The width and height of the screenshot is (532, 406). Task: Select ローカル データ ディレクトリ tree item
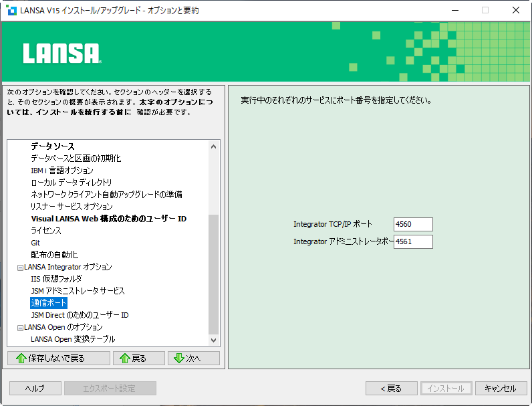pos(72,183)
